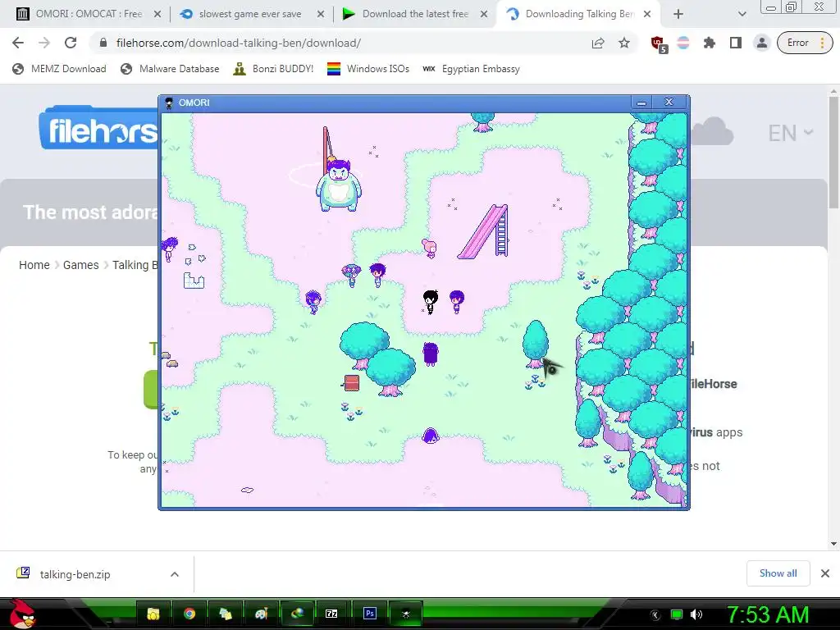Toggle the browser side panel
840x630 pixels.
click(x=736, y=43)
